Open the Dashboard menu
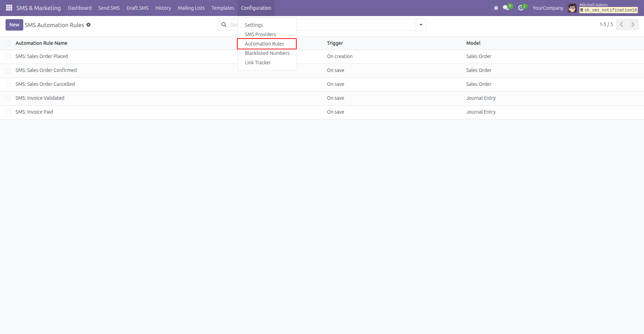This screenshot has height=334, width=644. click(x=80, y=8)
